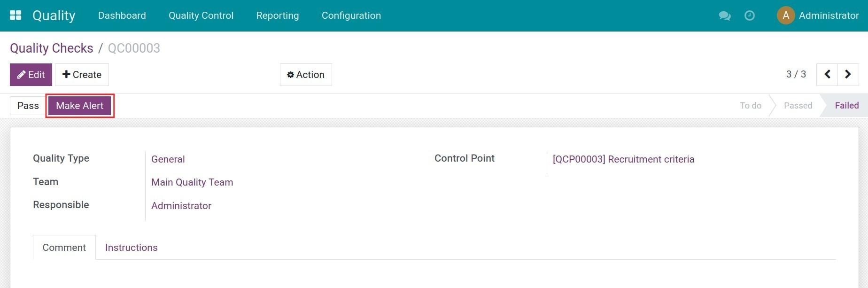Screen dimensions: 868x288
Task: Go to previous record arrow
Action: click(827, 75)
